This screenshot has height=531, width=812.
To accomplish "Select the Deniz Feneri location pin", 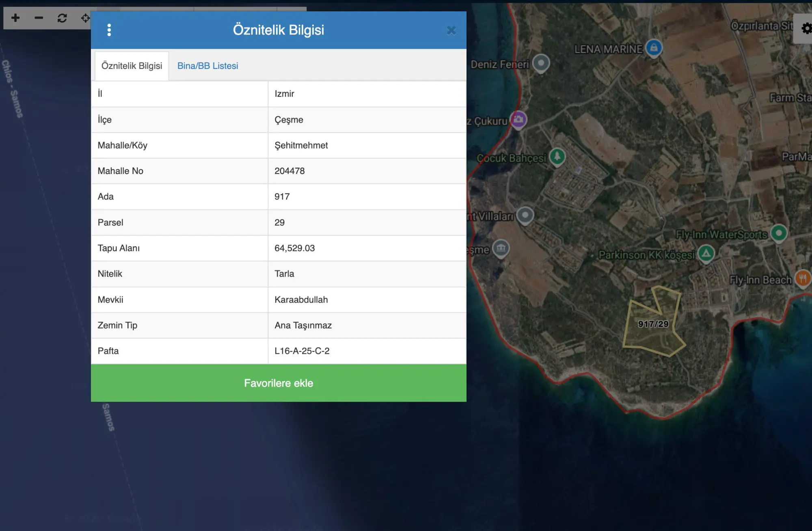I will (541, 63).
